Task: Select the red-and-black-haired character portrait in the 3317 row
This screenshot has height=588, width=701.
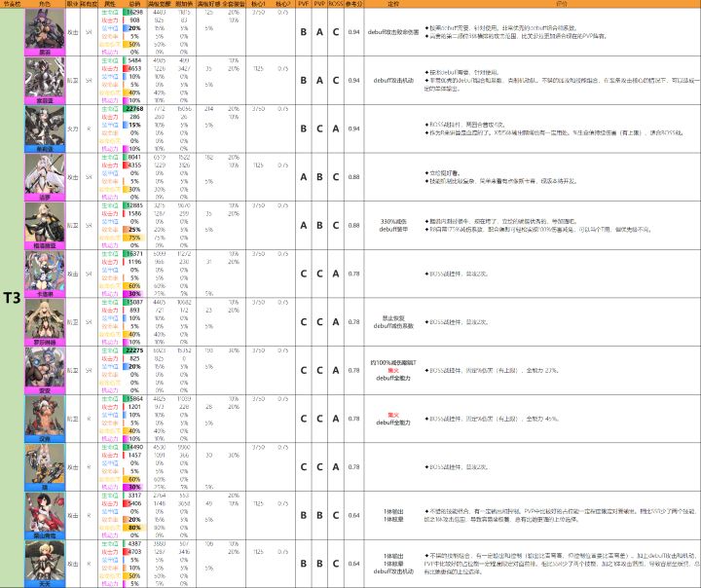Action: (x=45, y=511)
